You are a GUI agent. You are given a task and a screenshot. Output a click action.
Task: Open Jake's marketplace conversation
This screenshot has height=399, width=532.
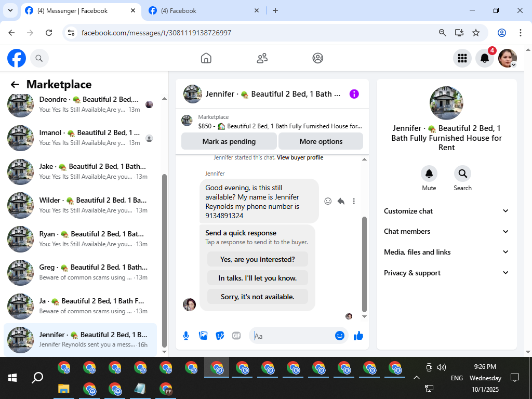(x=81, y=171)
